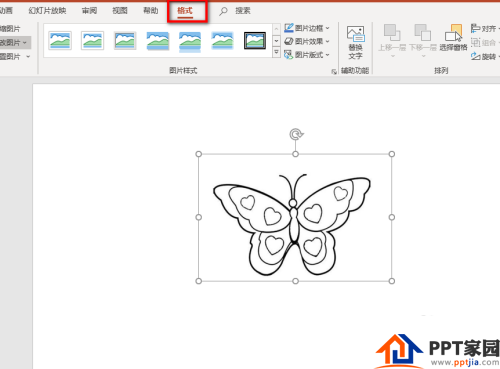Expand the picture styles gallery more arrow

coord(276,53)
